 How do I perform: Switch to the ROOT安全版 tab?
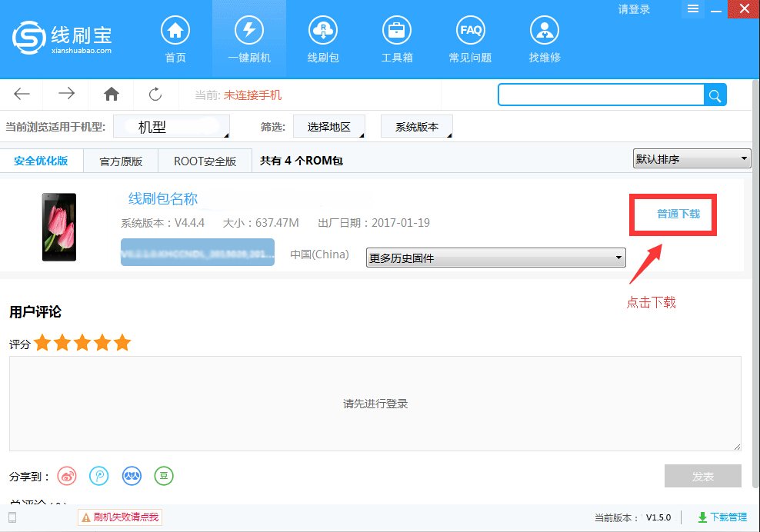click(x=205, y=161)
